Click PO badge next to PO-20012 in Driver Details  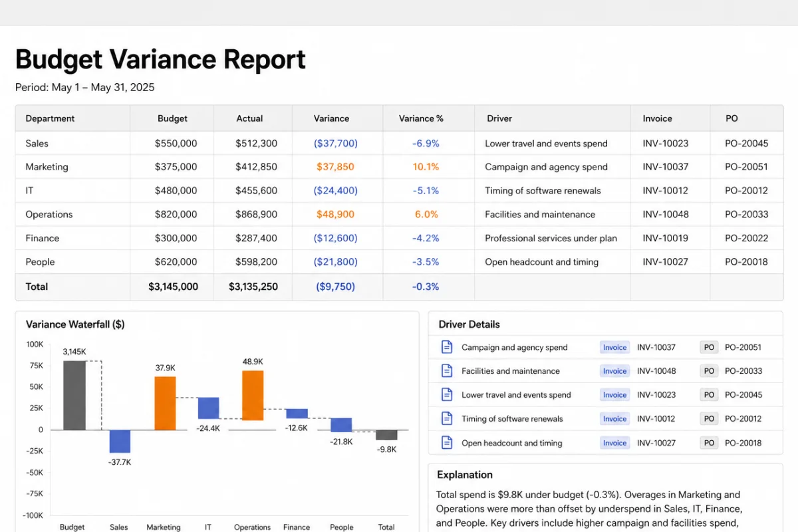709,419
